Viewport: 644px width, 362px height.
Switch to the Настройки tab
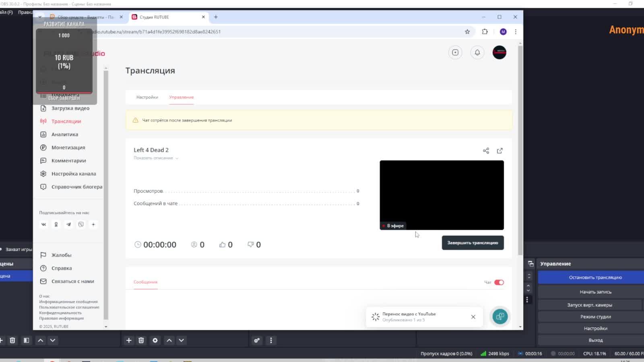pos(147,97)
